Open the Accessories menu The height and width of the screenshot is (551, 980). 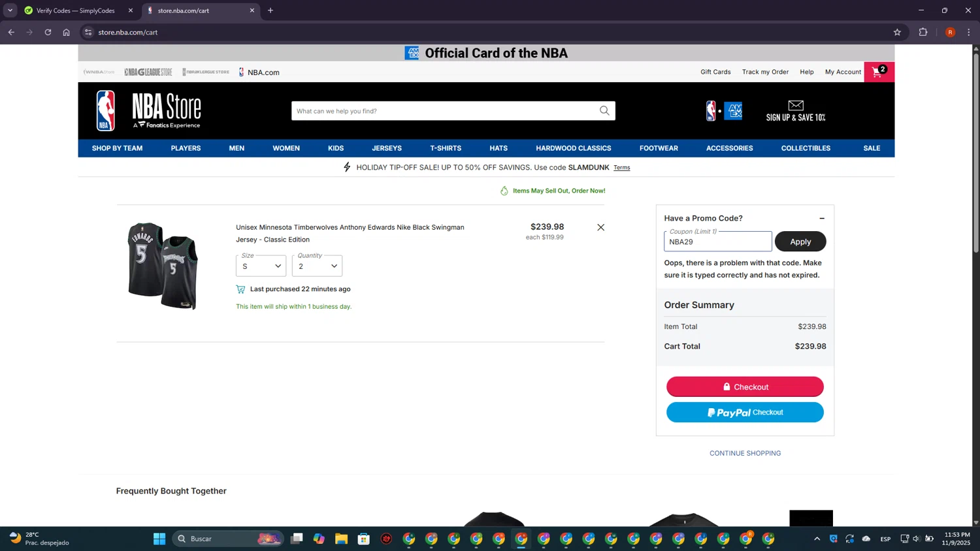point(729,148)
